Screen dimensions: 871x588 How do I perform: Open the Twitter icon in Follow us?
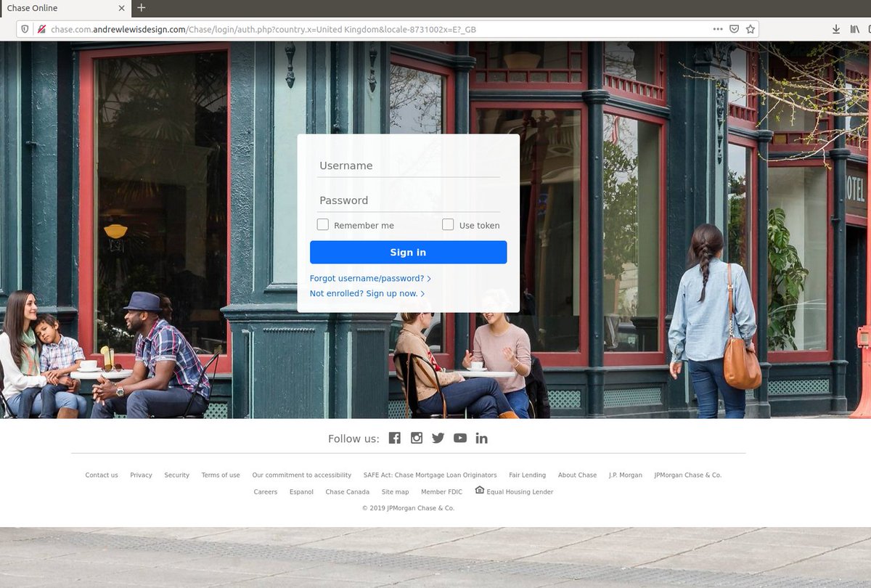[438, 438]
